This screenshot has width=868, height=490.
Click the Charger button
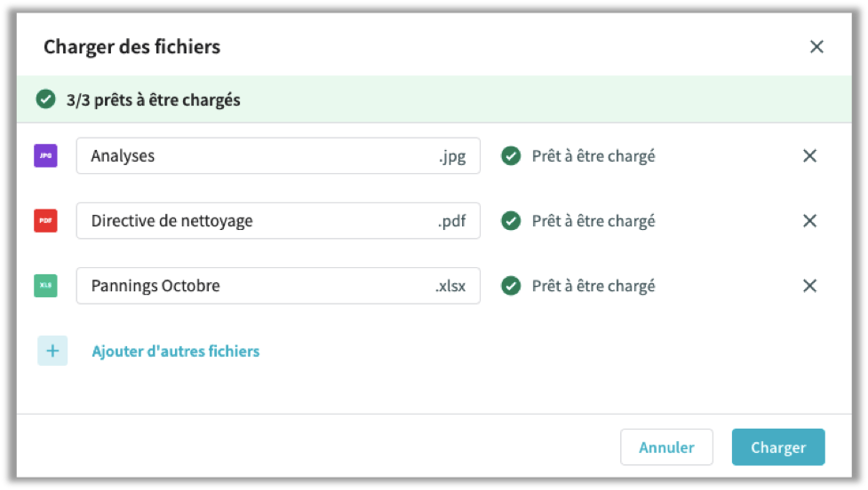(778, 447)
